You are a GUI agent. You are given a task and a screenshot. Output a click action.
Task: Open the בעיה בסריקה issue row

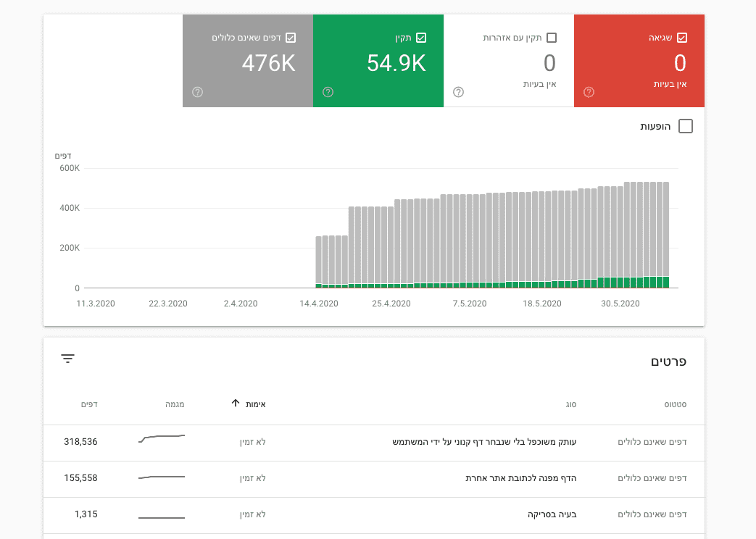[x=552, y=514]
